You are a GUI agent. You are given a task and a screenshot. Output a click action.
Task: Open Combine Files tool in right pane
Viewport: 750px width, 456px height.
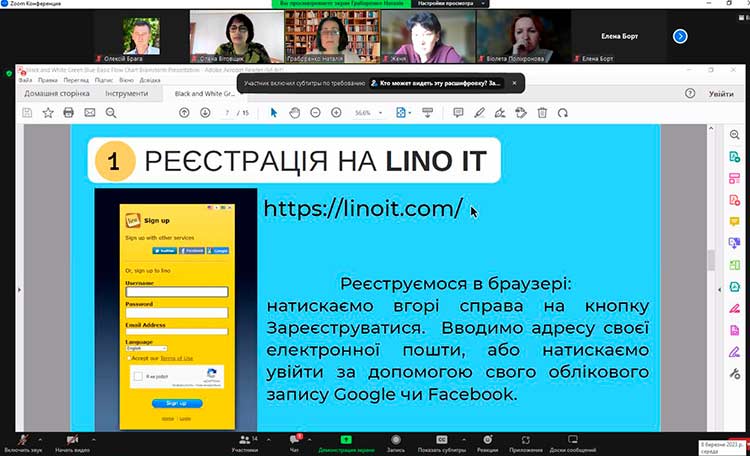tap(735, 243)
